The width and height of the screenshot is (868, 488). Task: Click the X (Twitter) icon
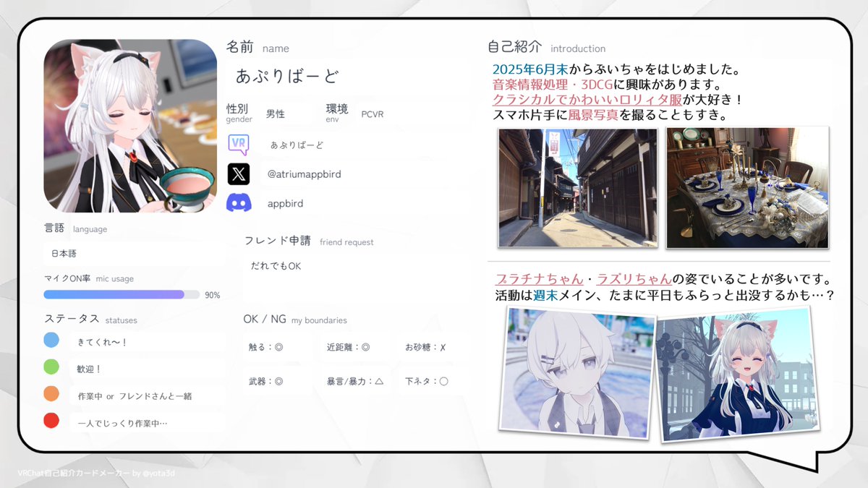[238, 174]
